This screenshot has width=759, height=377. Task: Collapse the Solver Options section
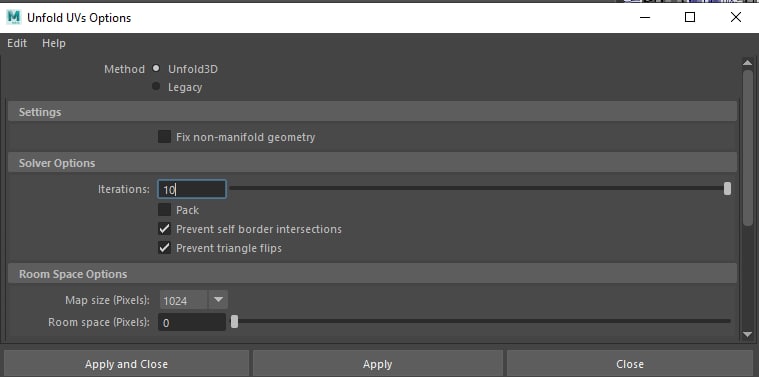(x=372, y=163)
